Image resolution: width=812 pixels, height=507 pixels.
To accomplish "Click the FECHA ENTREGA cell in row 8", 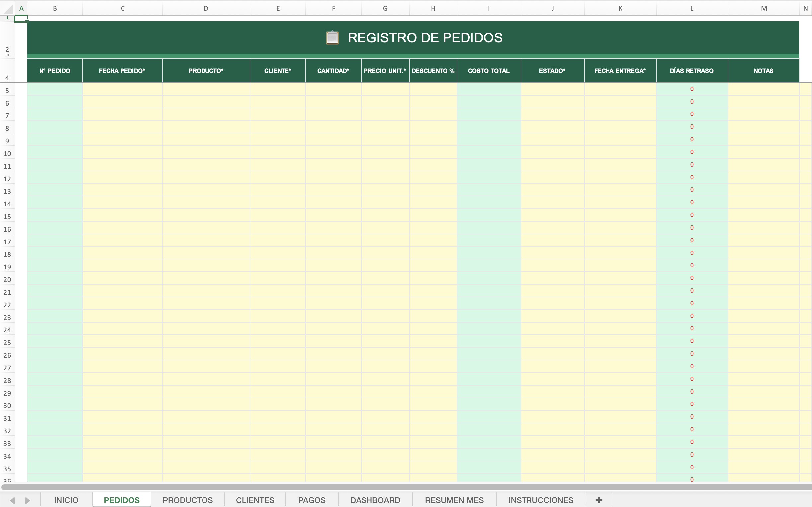I will pyautogui.click(x=620, y=127).
